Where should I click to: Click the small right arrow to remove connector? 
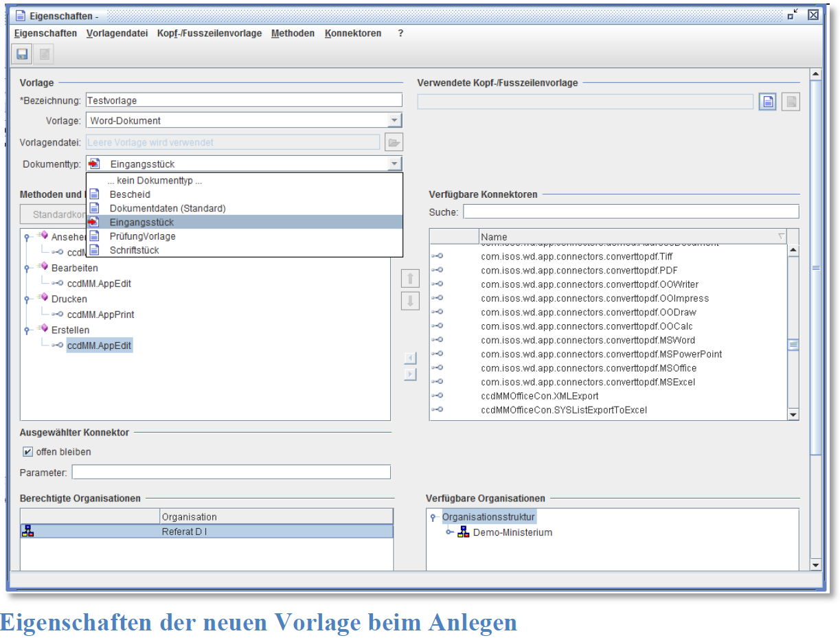410,374
